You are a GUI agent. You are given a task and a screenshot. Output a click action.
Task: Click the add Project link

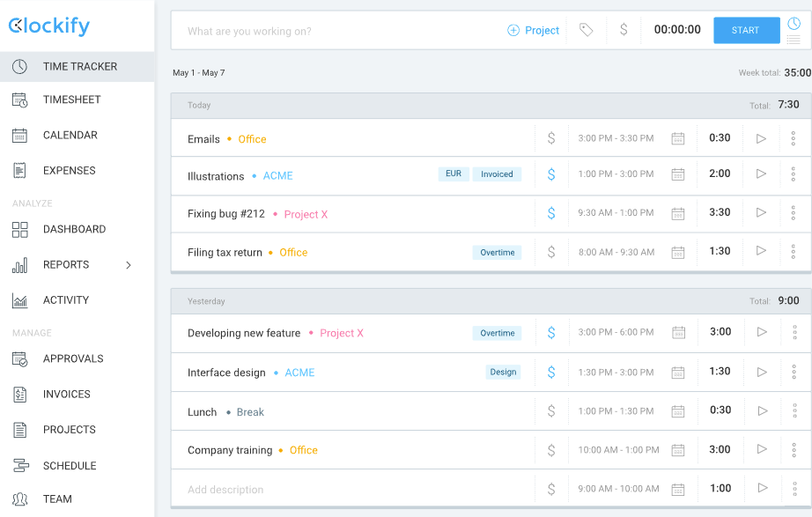click(534, 31)
